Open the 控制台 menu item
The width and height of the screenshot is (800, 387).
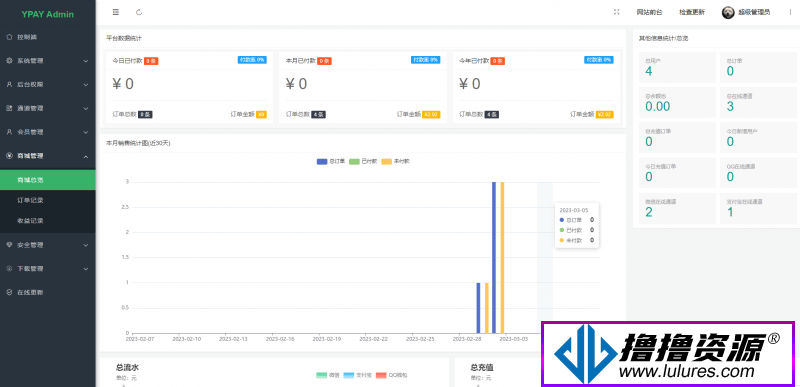point(47,37)
